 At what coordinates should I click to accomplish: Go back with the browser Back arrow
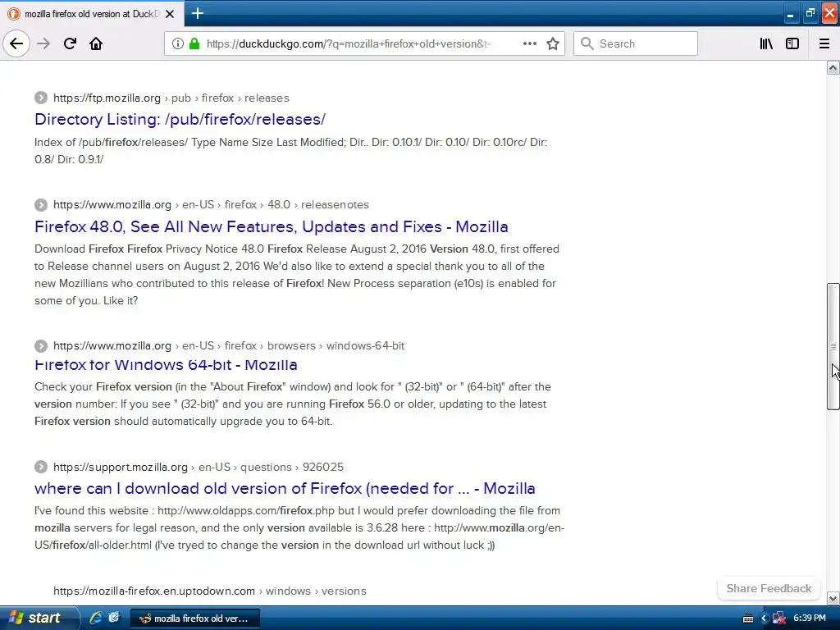(16, 43)
